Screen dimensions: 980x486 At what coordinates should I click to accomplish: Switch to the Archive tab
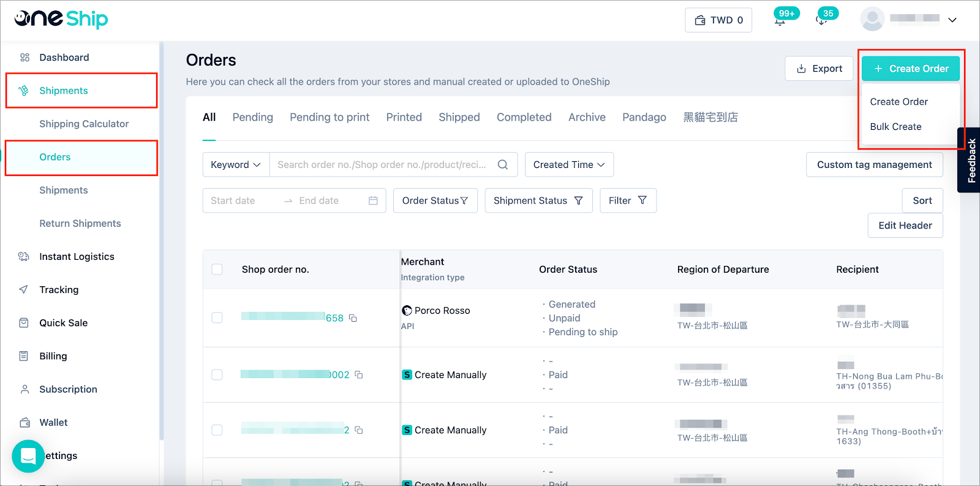coord(587,117)
